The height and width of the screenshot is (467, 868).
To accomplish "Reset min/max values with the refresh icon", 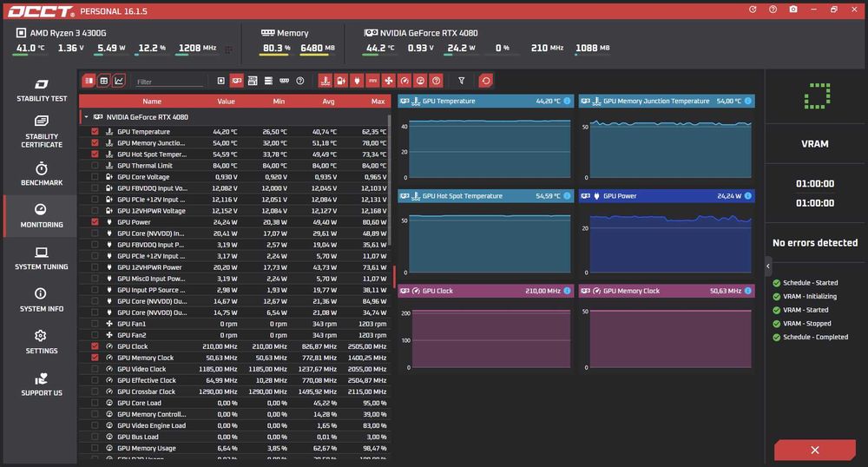I will point(485,81).
